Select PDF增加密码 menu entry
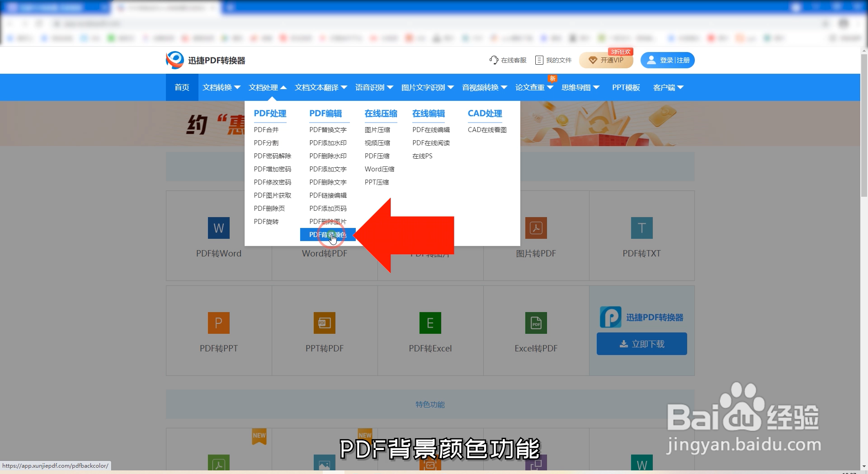 coord(273,169)
